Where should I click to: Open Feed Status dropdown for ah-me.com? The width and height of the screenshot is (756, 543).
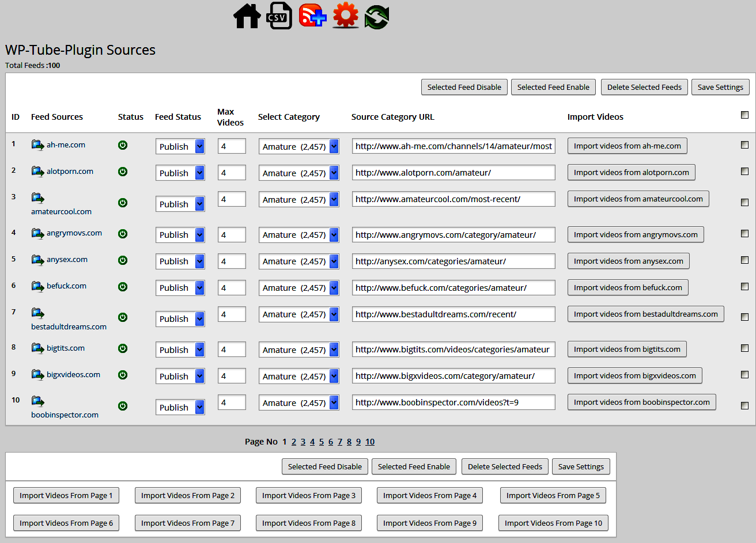[180, 146]
